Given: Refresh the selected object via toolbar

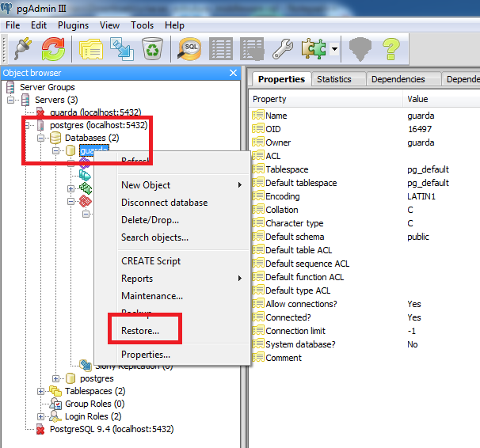Looking at the screenshot, I should click(53, 48).
